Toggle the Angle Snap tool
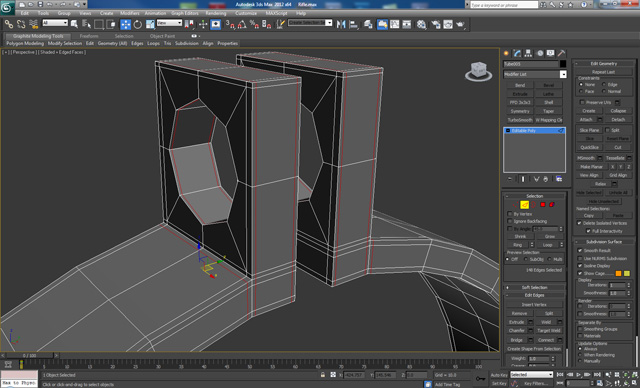 click(x=242, y=24)
